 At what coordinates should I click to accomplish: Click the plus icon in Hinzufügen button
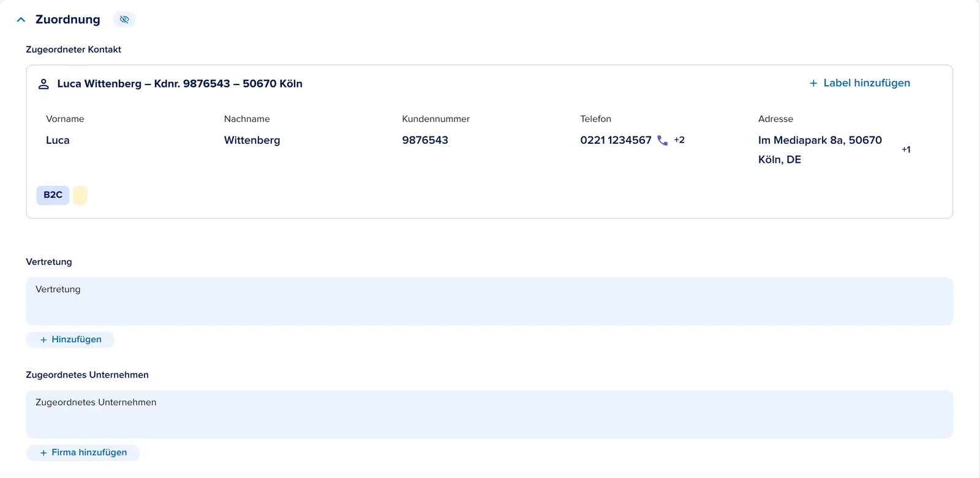point(43,340)
